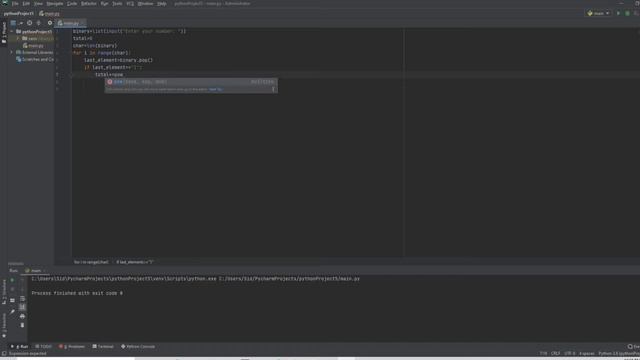Click the green Run button in toolbar
Screen dimensions: 640x360
[618, 13]
